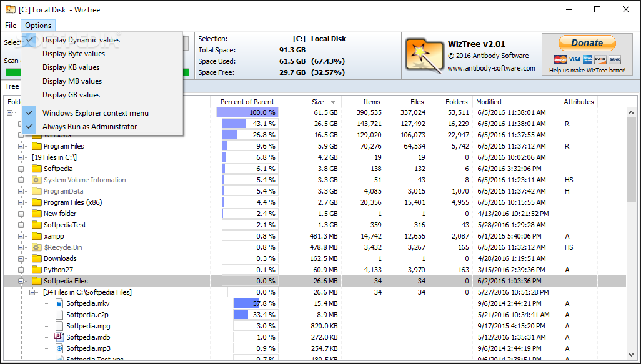Click the 33.4 % bar for Softpedia.c2p

[x=256, y=315]
